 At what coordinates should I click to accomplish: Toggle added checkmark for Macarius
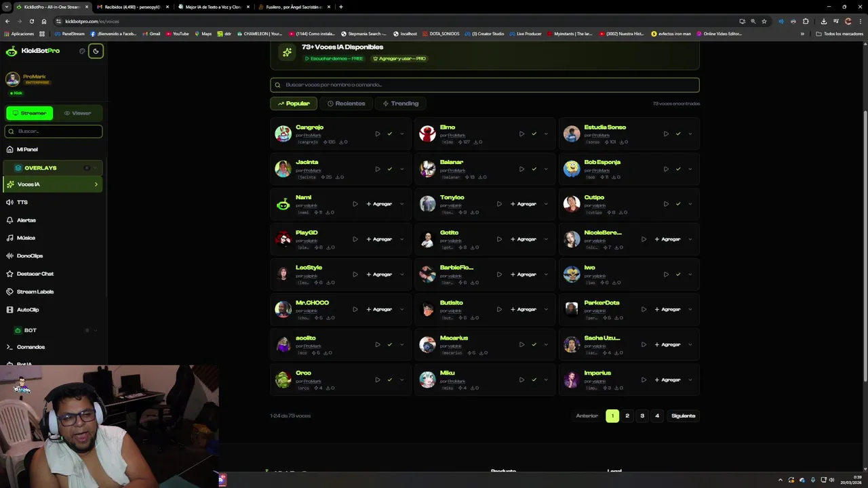pyautogui.click(x=534, y=344)
